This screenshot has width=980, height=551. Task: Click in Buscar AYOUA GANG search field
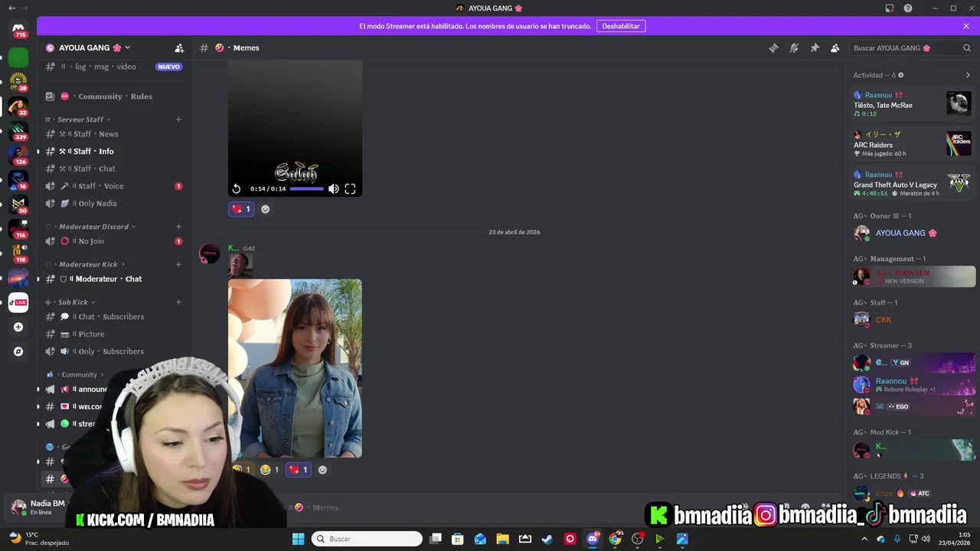coord(911,47)
